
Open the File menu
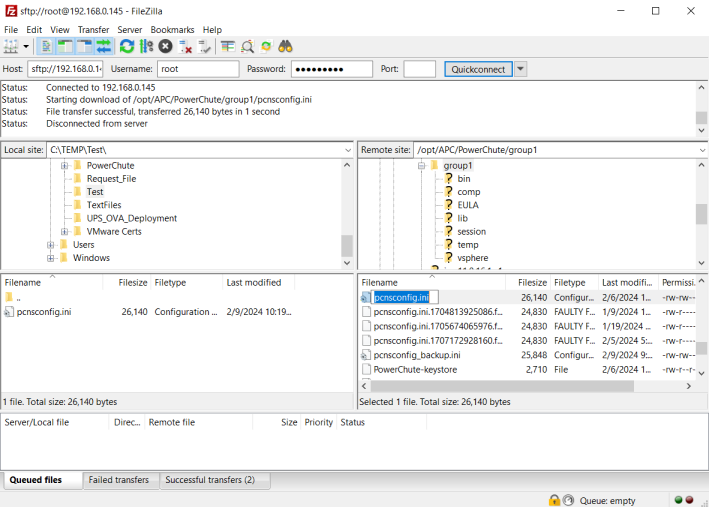(11, 30)
